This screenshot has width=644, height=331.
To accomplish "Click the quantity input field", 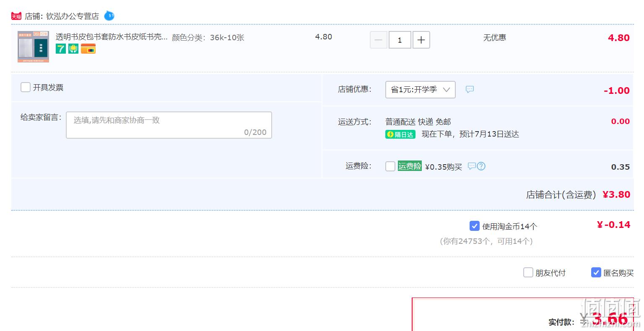I will pos(400,40).
